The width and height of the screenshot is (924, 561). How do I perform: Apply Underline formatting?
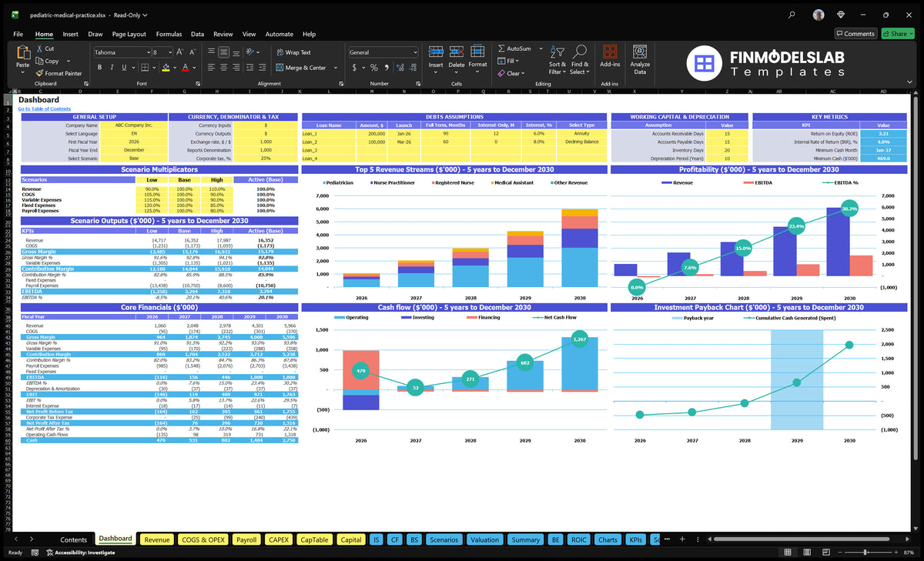click(124, 67)
